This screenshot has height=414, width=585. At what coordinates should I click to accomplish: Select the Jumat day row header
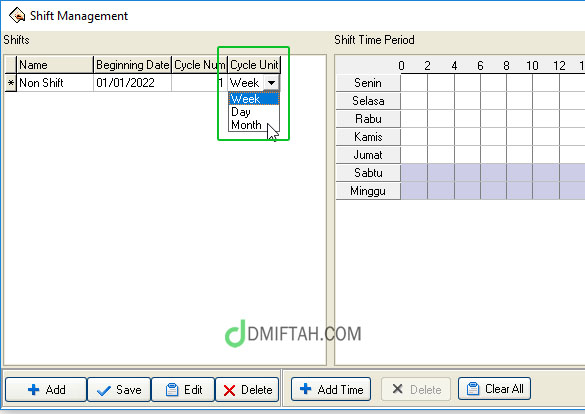pos(368,154)
